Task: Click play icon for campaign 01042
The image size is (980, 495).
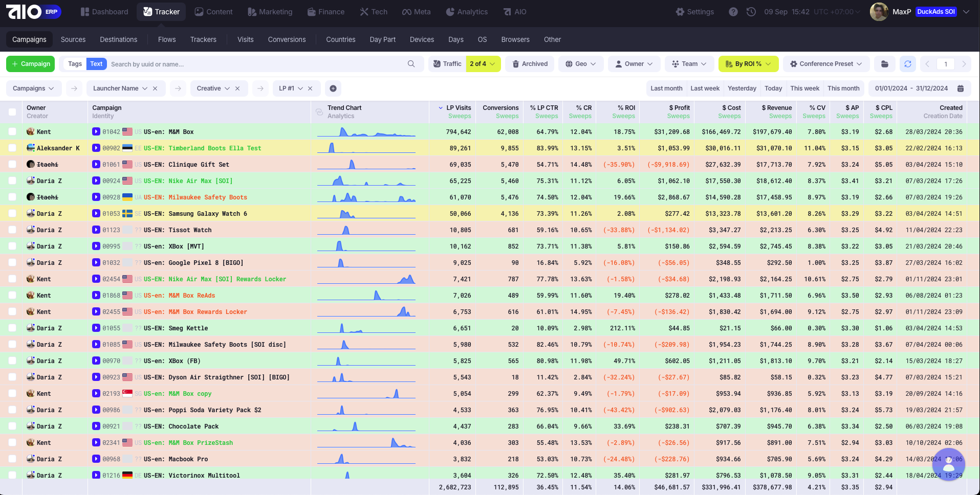Action: point(96,131)
